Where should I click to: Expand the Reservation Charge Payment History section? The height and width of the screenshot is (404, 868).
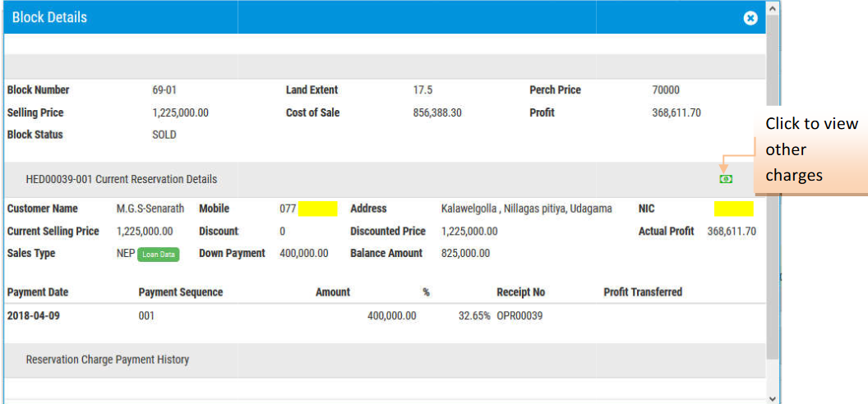coord(108,360)
